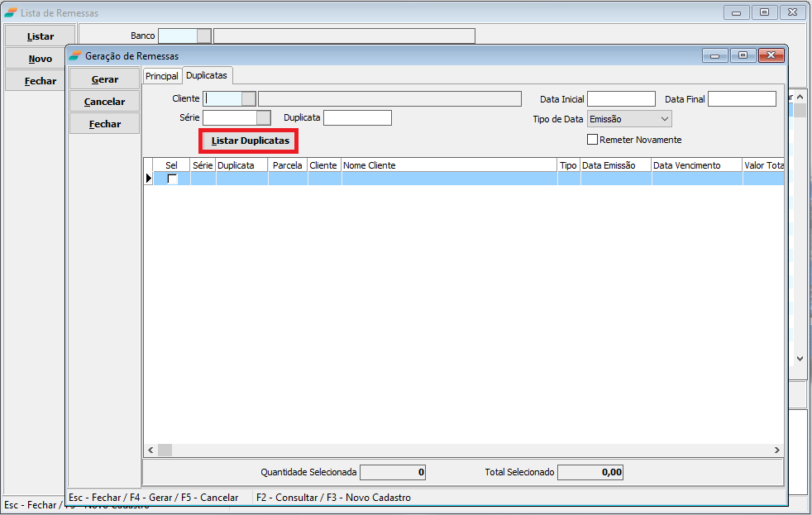Screen dimensions: 812x515
Task: Click the grid horizontal scroll right arrow
Action: [777, 450]
